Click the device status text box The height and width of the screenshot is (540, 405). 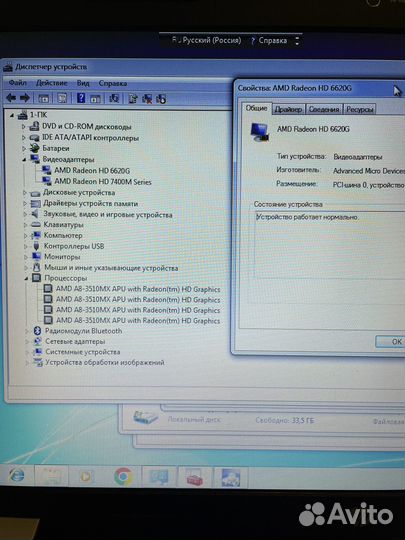pyautogui.click(x=330, y=245)
